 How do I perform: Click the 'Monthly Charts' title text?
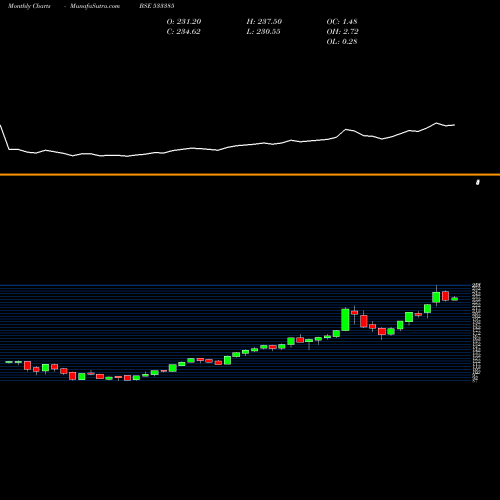point(29,6)
